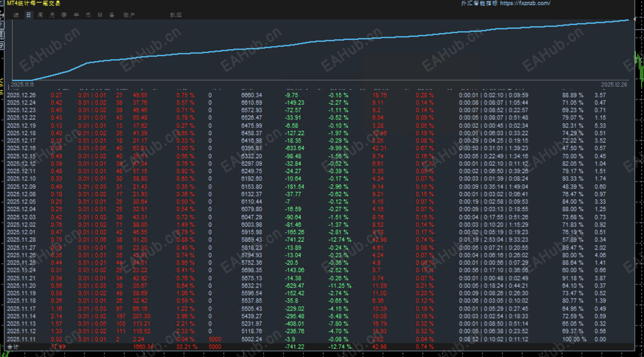The image size is (644, 357).
Task: Click profit value 88.00
Action: click(x=140, y=224)
